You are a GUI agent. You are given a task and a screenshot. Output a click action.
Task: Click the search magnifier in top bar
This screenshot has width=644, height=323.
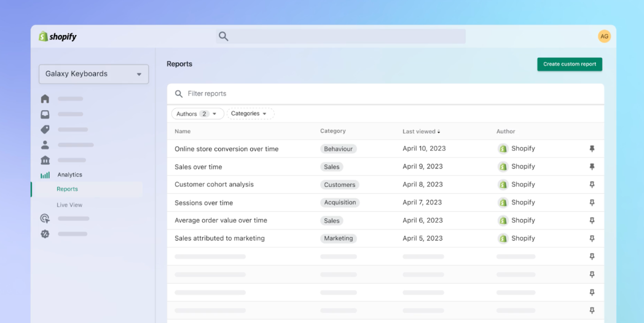pos(224,36)
